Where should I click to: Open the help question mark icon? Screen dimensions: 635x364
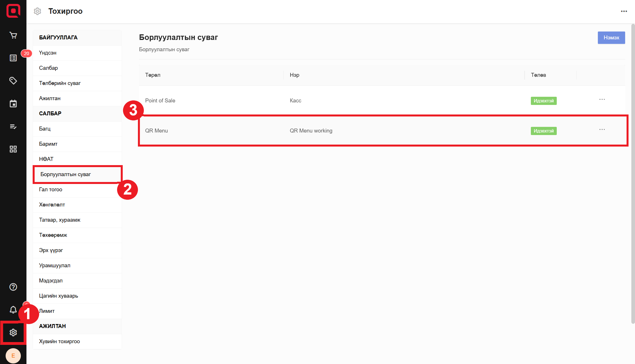click(13, 287)
